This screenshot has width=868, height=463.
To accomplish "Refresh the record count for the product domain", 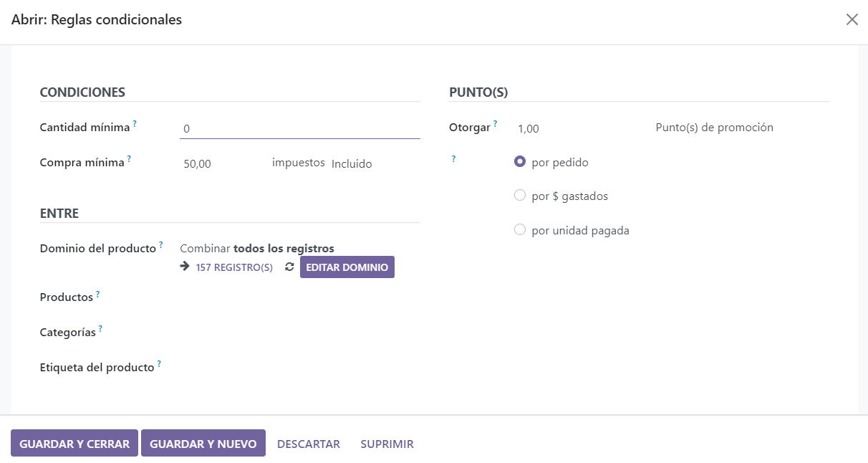I will 289,267.
